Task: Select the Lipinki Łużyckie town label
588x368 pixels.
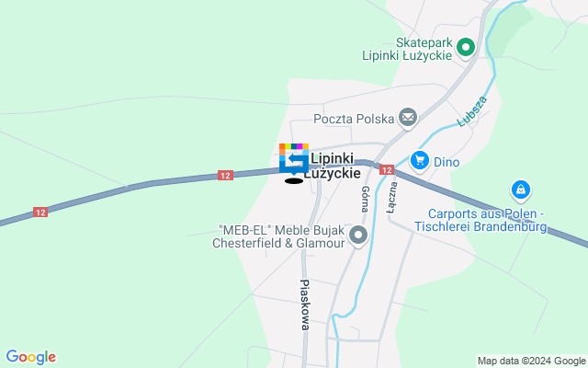Action: (x=333, y=166)
